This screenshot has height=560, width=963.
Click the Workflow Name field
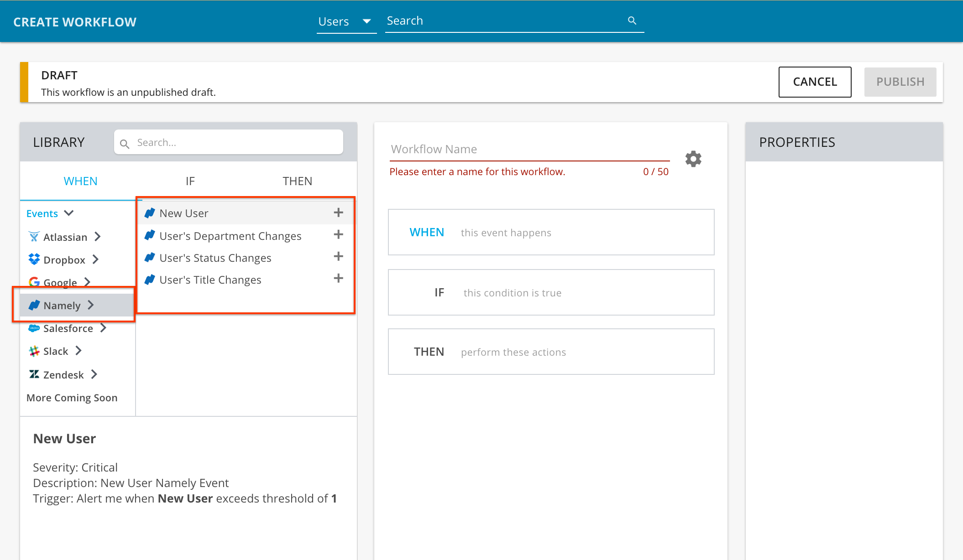[529, 150]
